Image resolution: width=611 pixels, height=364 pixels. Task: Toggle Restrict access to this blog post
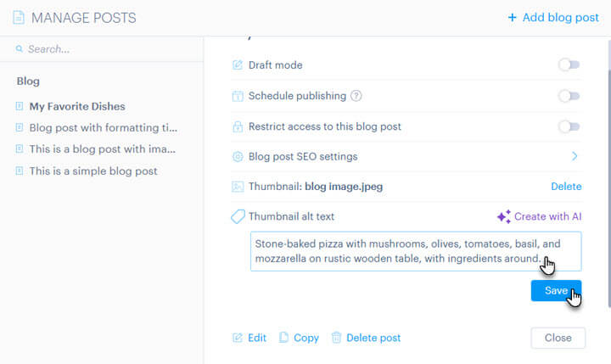pos(569,126)
